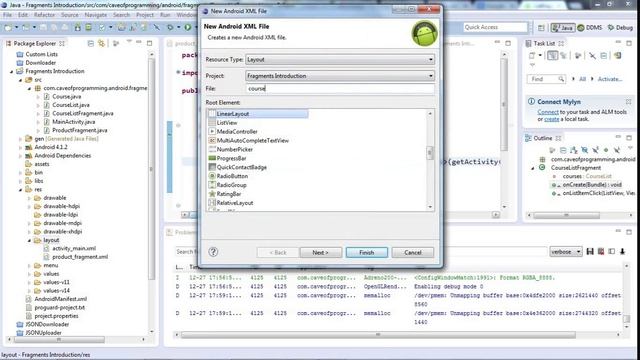Switch to the DDMS perspective

(590, 28)
